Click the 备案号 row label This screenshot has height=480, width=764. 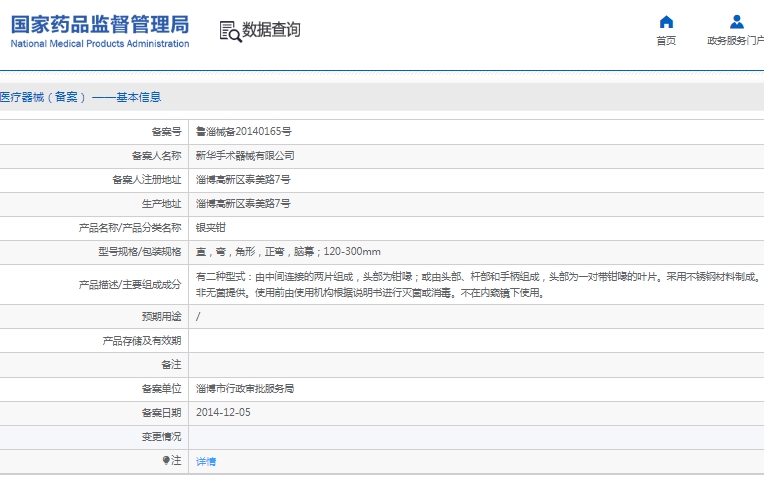coord(166,132)
